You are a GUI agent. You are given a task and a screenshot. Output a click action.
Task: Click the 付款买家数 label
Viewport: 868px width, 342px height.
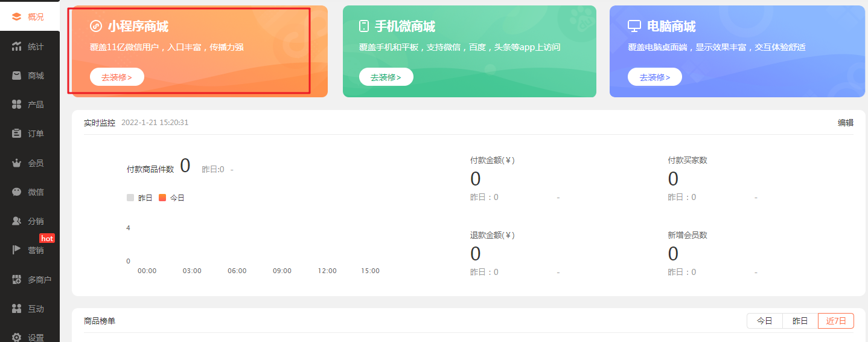point(688,160)
